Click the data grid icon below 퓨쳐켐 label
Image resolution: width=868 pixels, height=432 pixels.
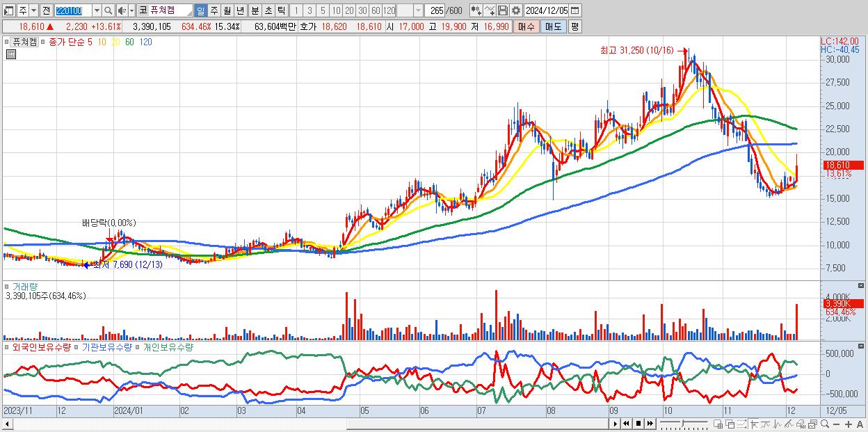pyautogui.click(x=10, y=54)
